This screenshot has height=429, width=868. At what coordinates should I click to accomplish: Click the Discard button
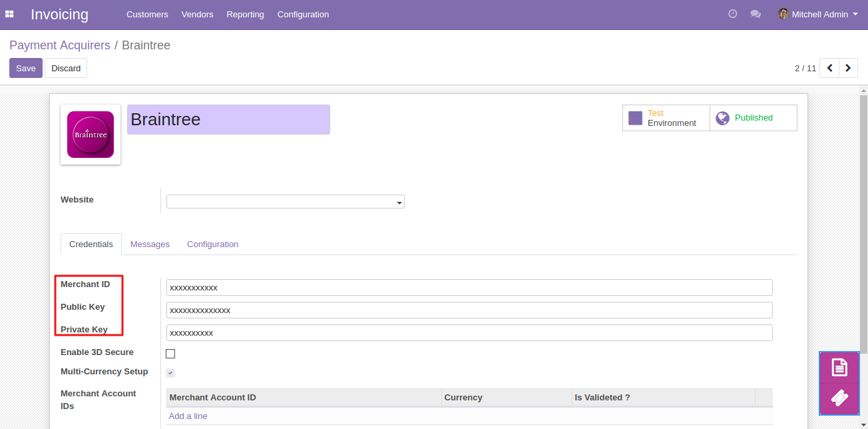pos(66,68)
